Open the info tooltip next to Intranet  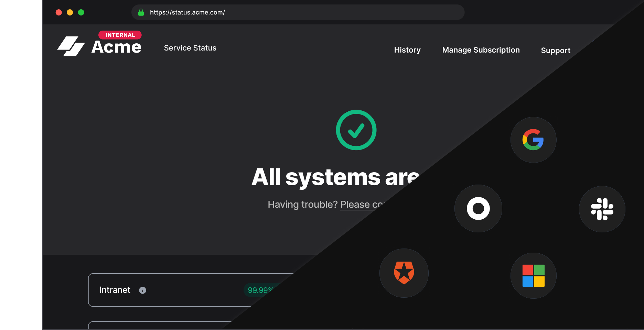tap(143, 290)
